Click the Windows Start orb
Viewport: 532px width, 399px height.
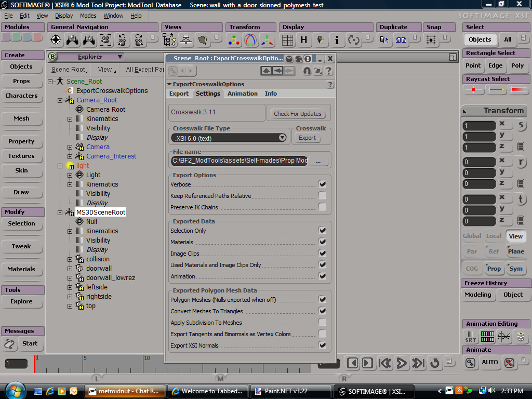click(14, 391)
